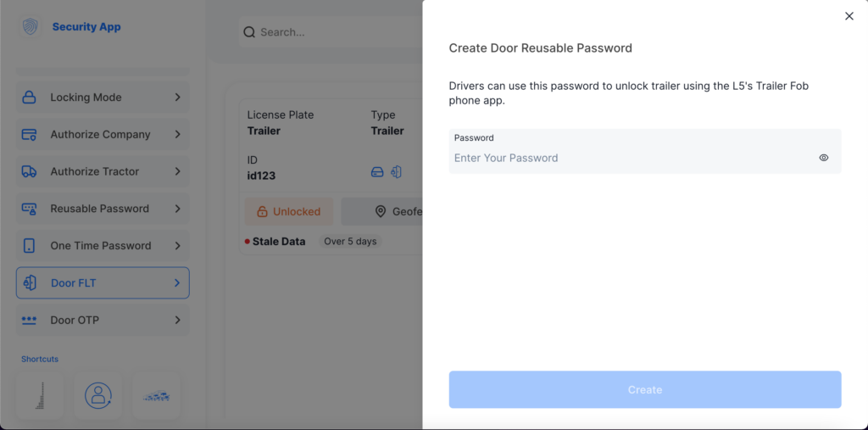Click the Door OTP asterisks icon

pyautogui.click(x=29, y=320)
